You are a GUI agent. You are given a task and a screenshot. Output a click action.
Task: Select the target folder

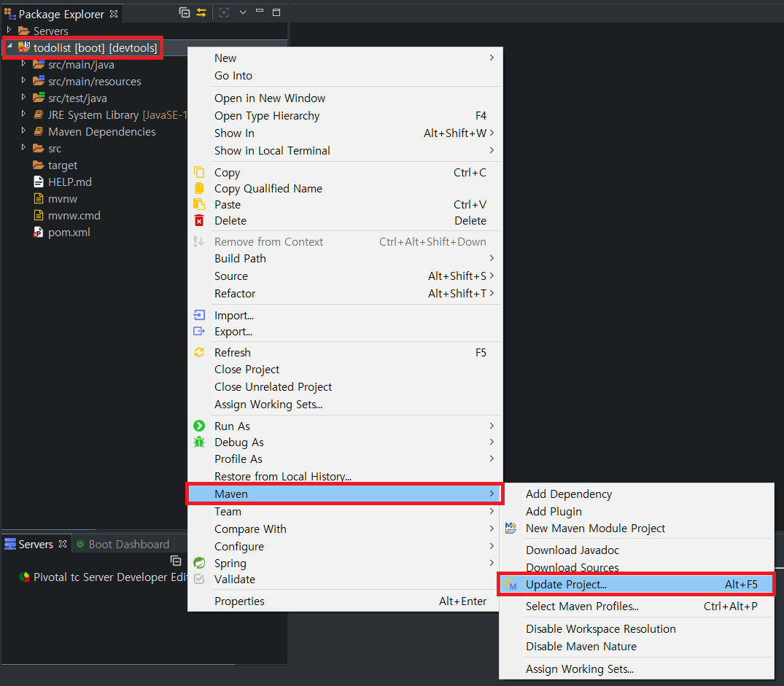tap(63, 165)
